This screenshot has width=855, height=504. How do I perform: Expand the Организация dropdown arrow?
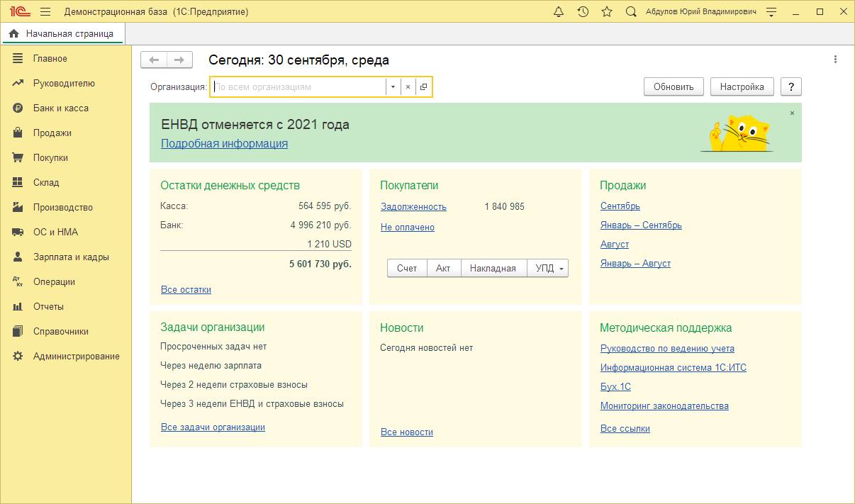coord(393,86)
